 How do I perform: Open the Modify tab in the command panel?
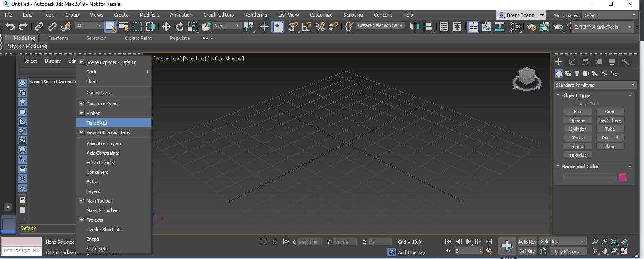(572, 62)
